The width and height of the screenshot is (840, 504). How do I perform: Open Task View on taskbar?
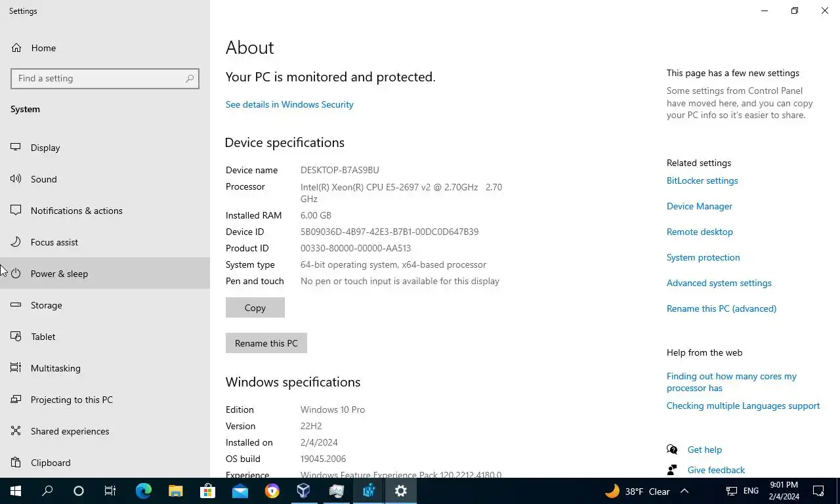point(110,491)
